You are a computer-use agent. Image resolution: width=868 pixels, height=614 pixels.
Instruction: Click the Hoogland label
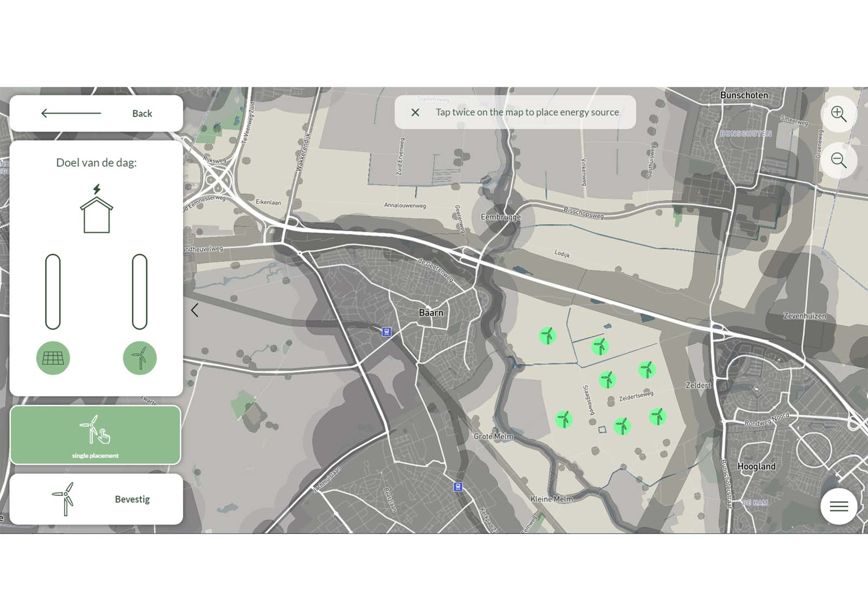tap(756, 466)
